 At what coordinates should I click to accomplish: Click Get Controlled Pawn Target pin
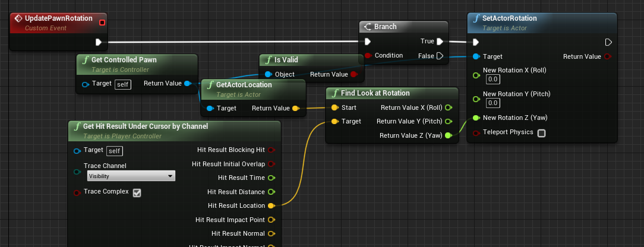click(85, 84)
